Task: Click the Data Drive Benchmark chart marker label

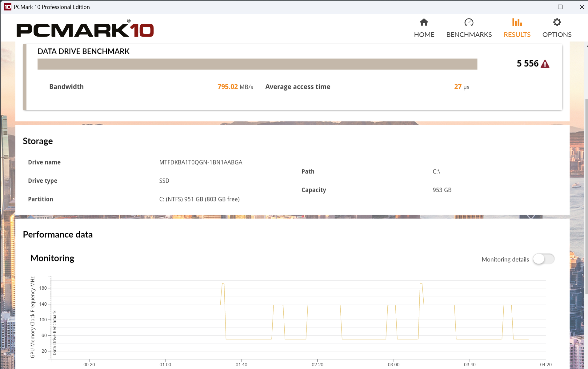Action: (x=54, y=333)
